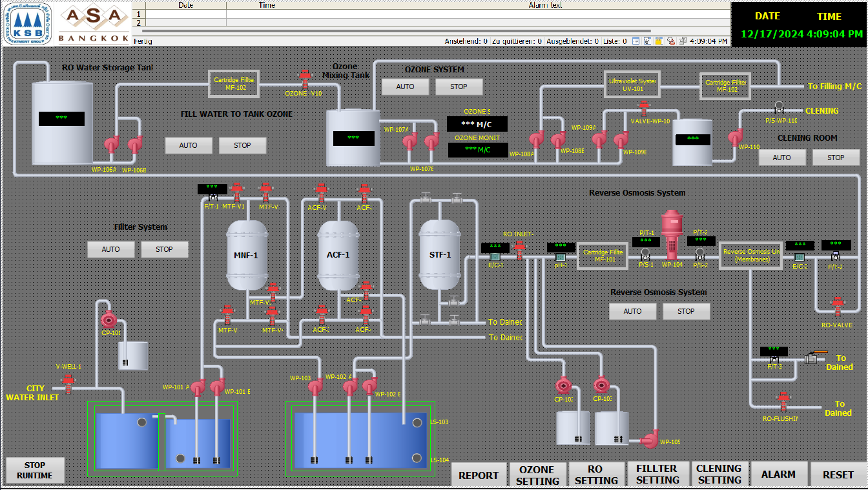Stop Fill Water to Tank Ozone

point(242,145)
